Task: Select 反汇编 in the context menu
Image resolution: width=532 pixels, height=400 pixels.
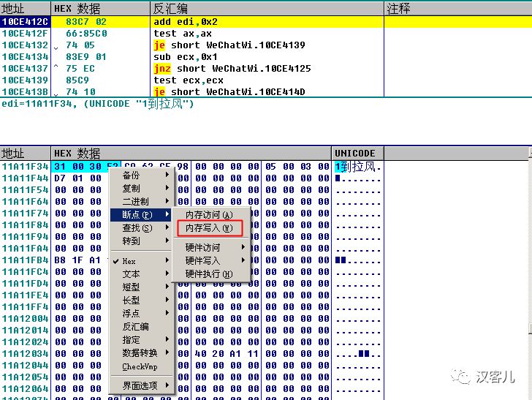Action: click(142, 327)
